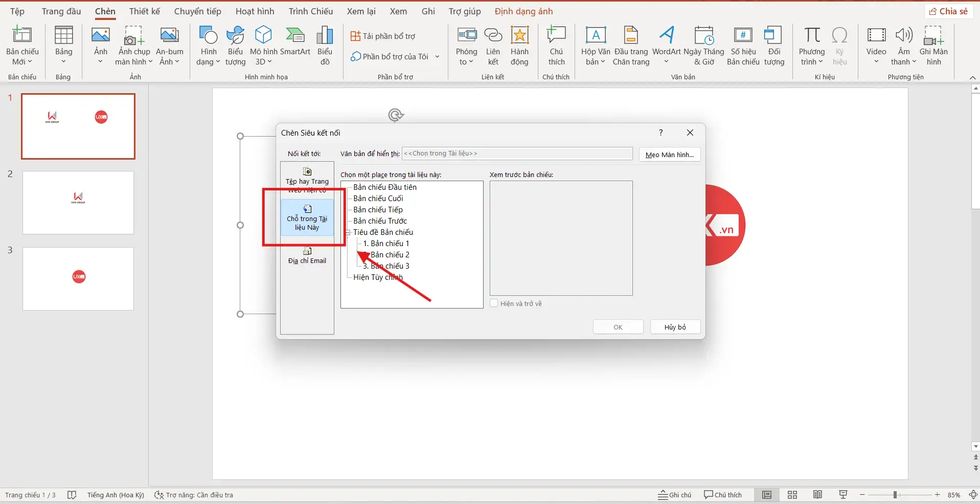Confirm hyperlink with OK button
The image size is (980, 504).
[x=618, y=326]
